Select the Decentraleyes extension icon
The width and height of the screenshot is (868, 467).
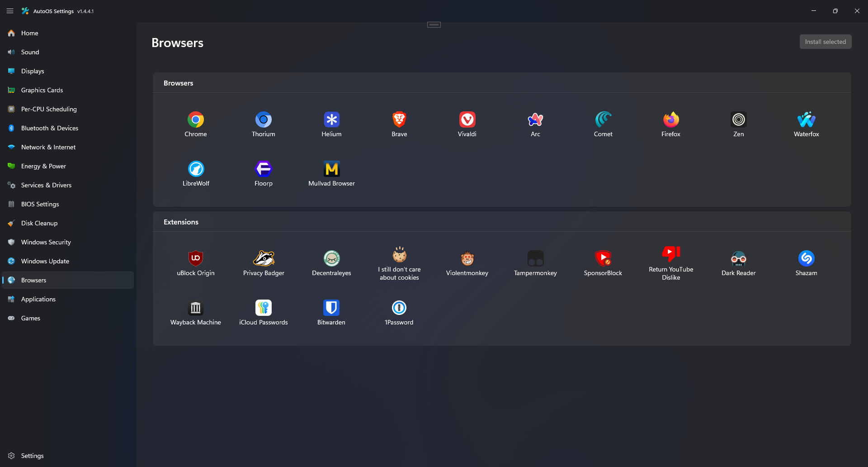331,258
